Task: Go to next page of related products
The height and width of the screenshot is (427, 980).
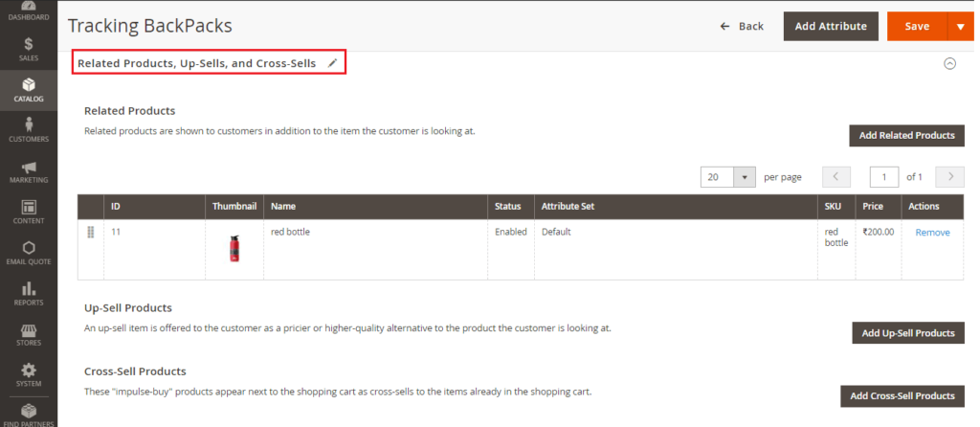Action: pos(950,177)
